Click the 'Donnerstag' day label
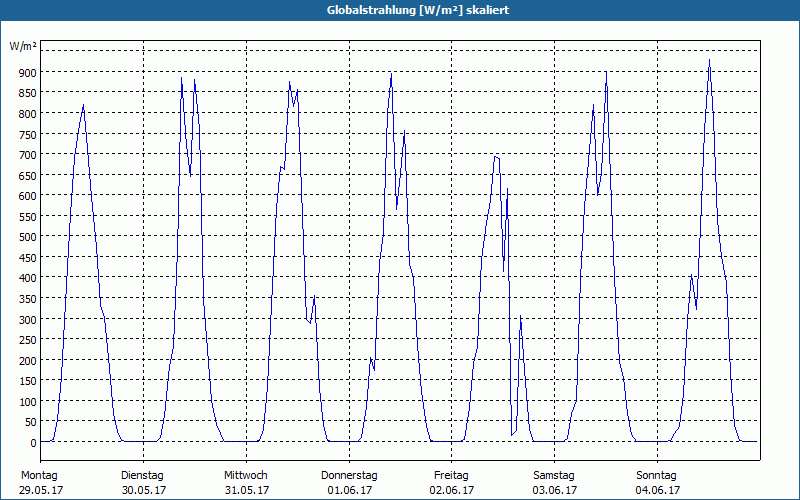 (x=349, y=476)
